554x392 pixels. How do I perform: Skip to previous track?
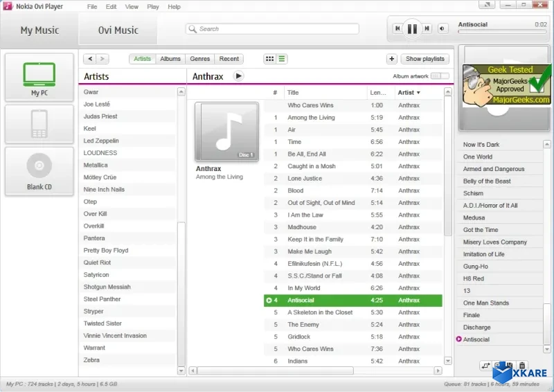(x=397, y=28)
